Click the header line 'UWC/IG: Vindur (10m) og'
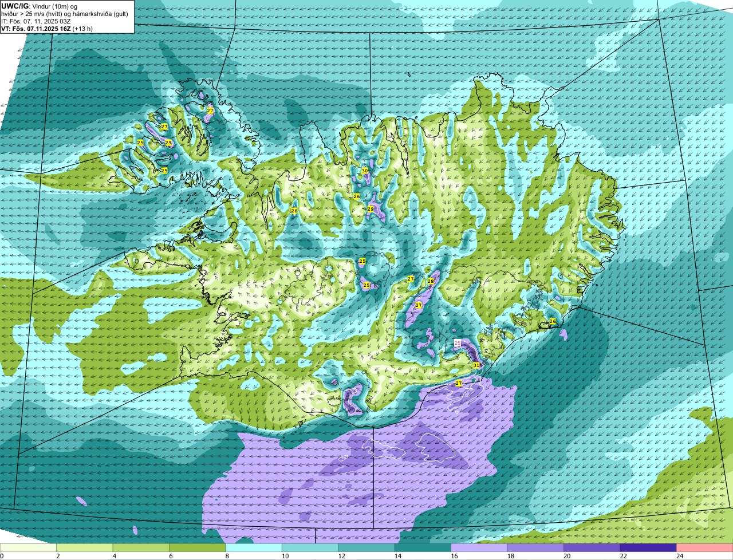Image resolution: width=733 pixels, height=560 pixels. (38, 6)
